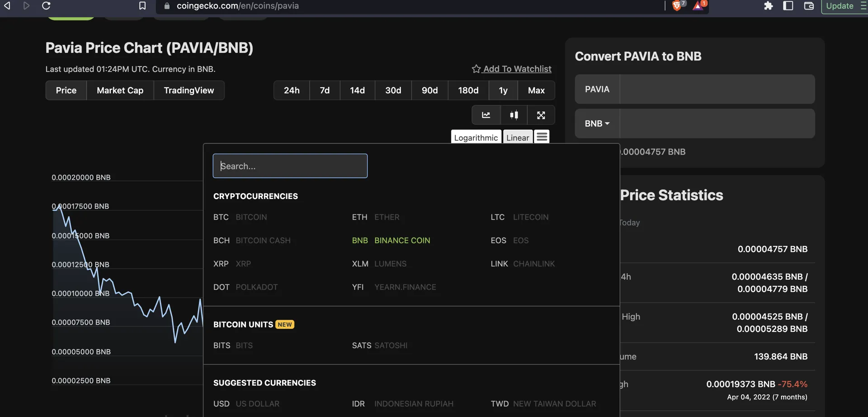Choose BITS bitcoin unit
Viewport: 868px width, 417px height.
coord(233,346)
